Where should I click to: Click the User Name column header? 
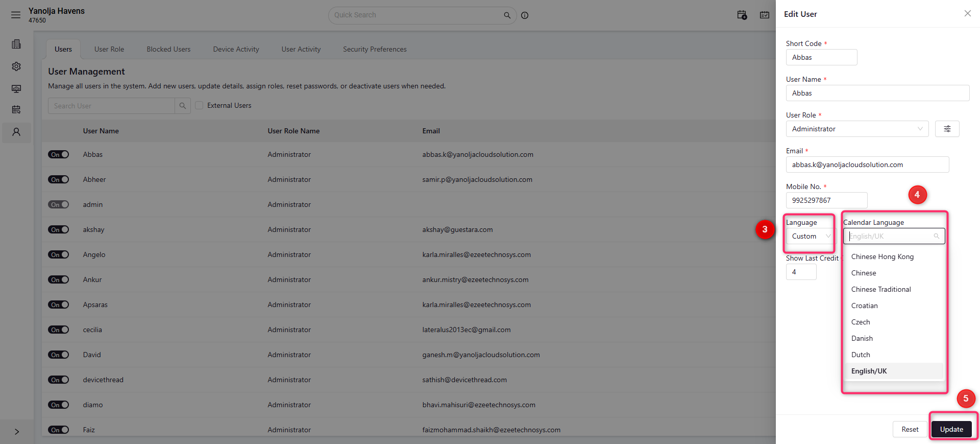point(101,131)
